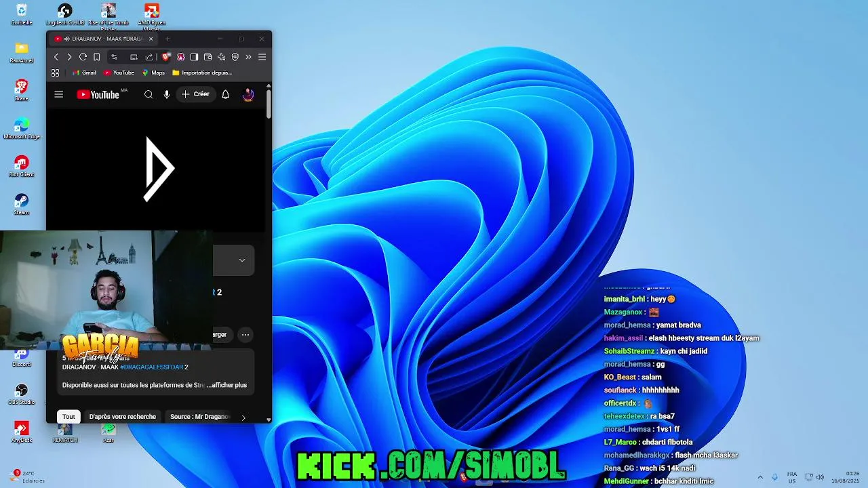
Task: Open the YouTube bookmark
Action: (119, 73)
